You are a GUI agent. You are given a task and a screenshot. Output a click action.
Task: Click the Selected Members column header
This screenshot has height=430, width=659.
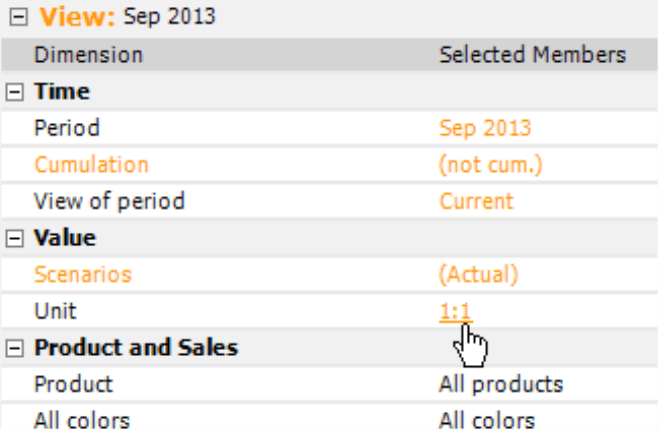(532, 55)
